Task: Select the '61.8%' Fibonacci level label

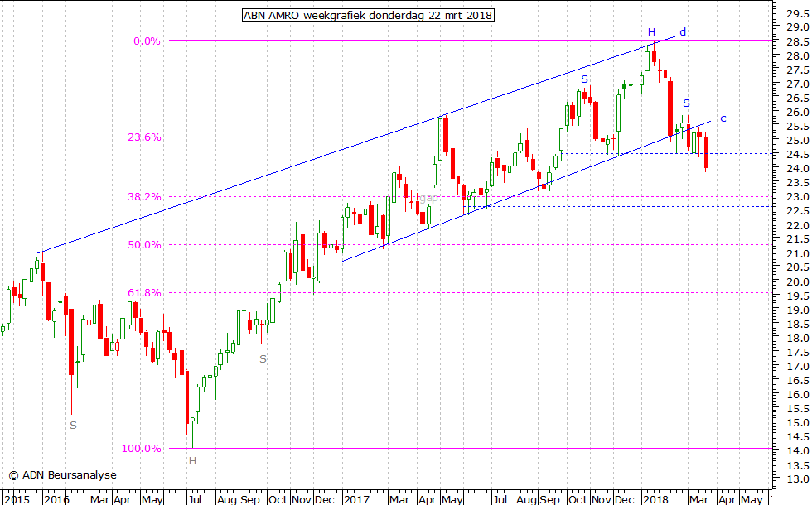Action: pyautogui.click(x=144, y=292)
